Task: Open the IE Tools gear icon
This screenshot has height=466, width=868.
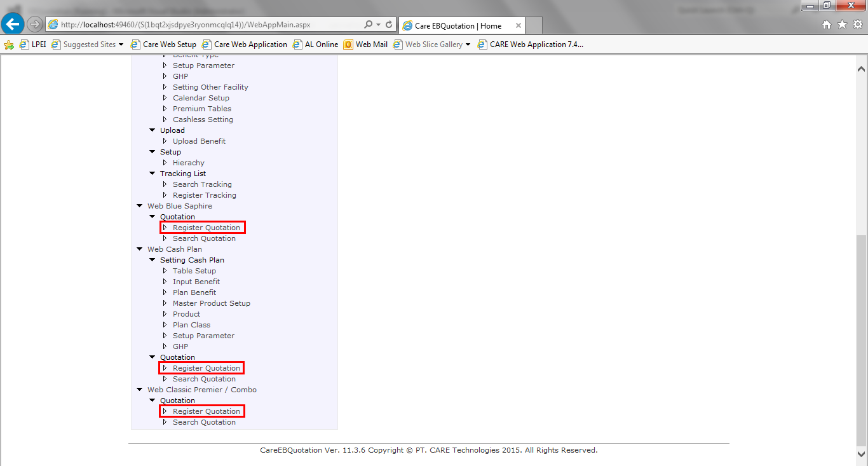Action: pyautogui.click(x=857, y=25)
